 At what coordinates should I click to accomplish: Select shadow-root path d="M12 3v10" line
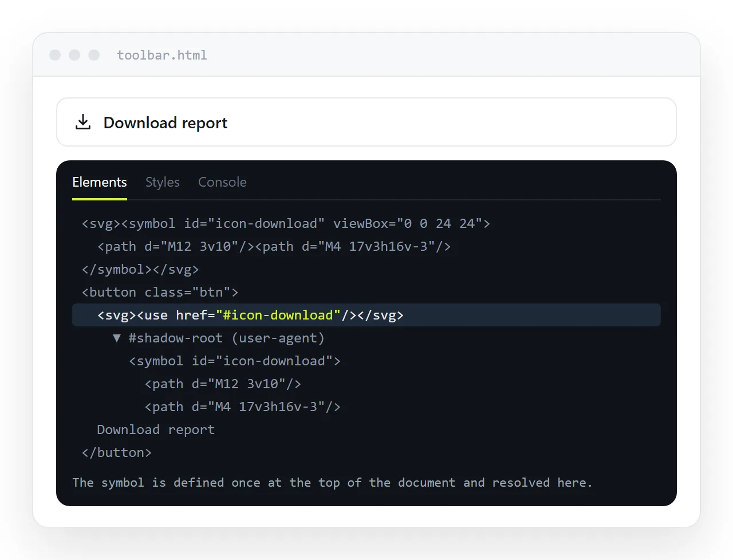pos(223,384)
